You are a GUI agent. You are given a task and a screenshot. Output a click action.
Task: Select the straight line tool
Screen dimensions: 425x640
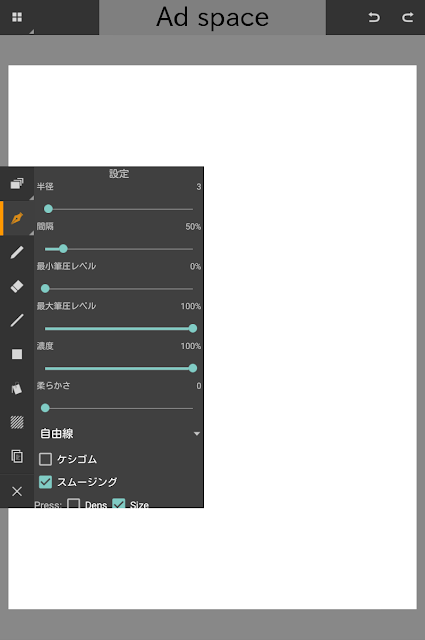[17, 320]
